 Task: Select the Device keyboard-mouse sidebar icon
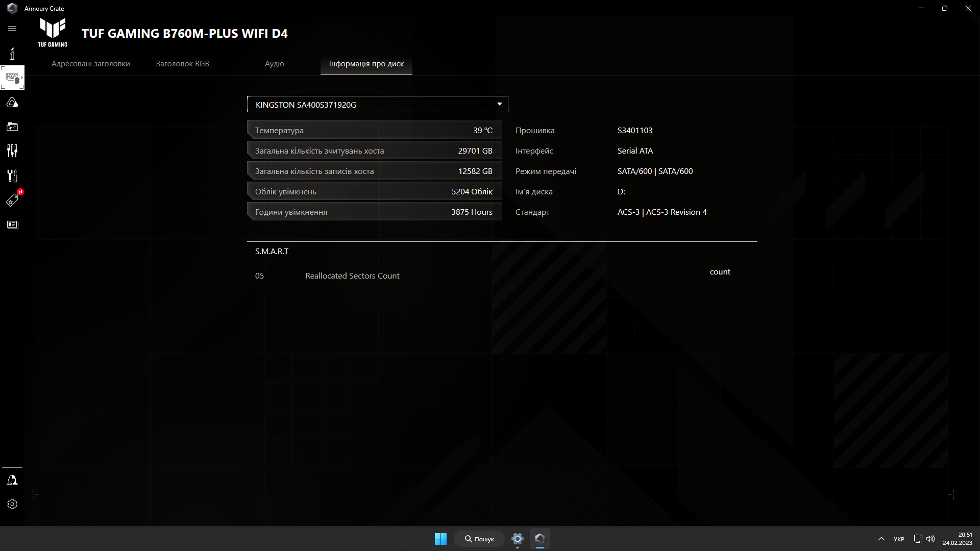[x=12, y=78]
